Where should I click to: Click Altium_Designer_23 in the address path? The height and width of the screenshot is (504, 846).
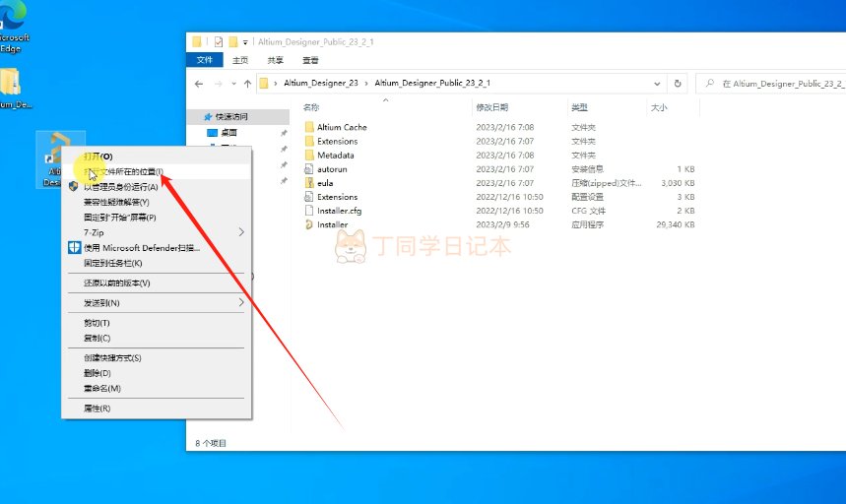(x=321, y=83)
